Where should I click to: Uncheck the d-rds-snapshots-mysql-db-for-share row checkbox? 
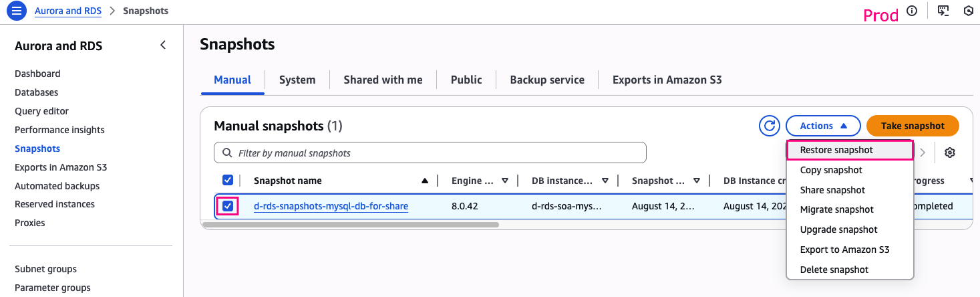tap(228, 206)
